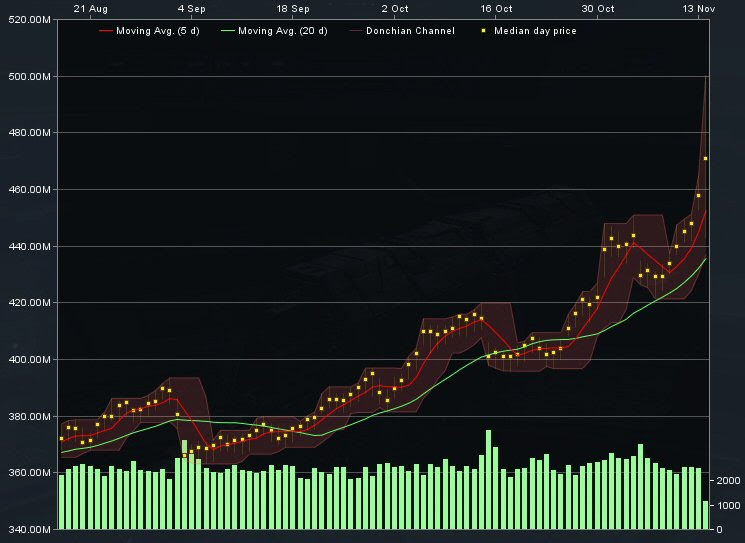This screenshot has height=543, width=745.
Task: Click the 360.00M price axis label
Action: pos(29,473)
